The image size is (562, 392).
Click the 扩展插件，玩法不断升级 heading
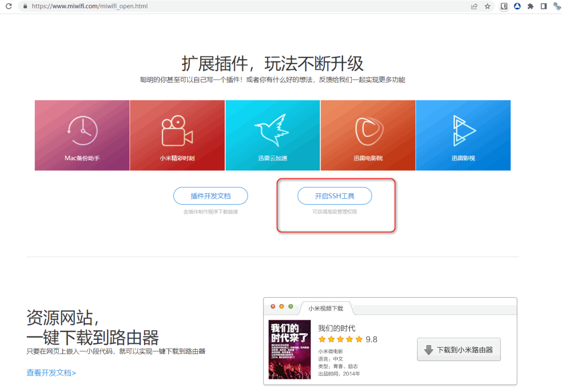[272, 64]
